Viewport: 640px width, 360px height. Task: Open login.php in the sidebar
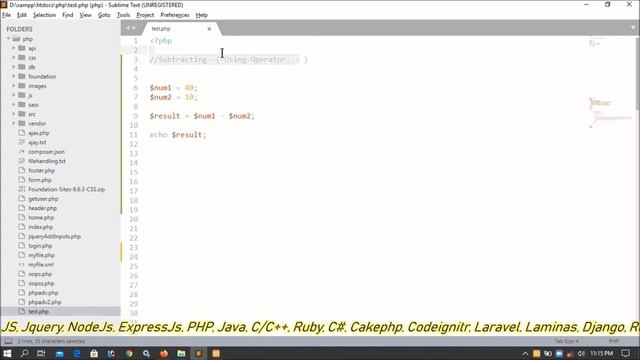coord(40,246)
